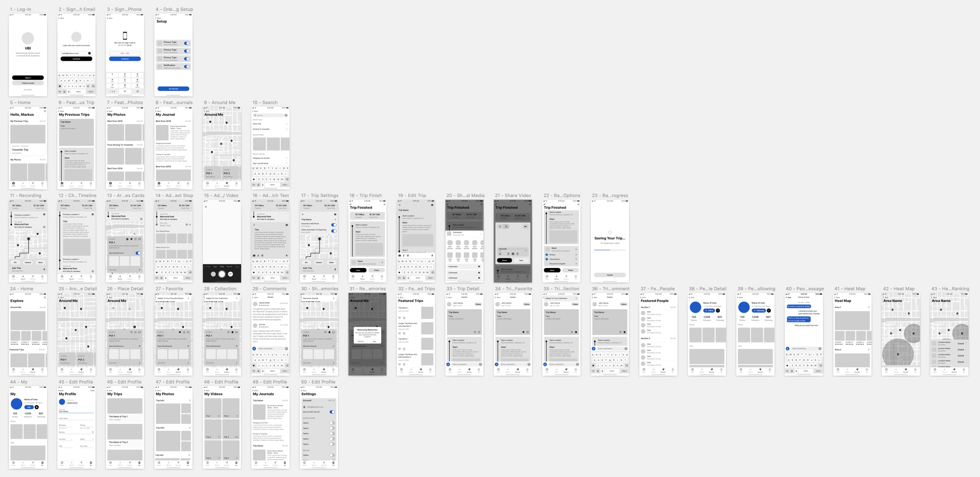Screen dimensions: 980x477
Task: Check Personal Computer radio in 22 Options
Action: 547,264
